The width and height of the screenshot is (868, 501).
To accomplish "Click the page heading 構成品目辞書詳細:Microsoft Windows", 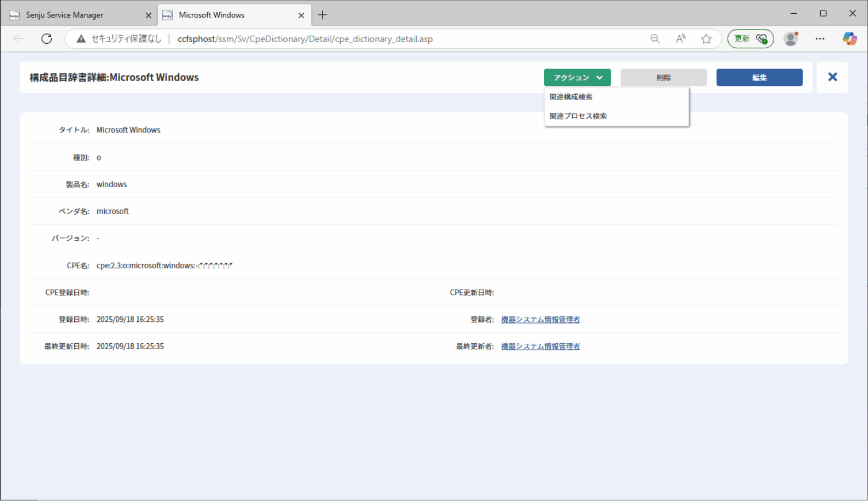I will pyautogui.click(x=114, y=78).
